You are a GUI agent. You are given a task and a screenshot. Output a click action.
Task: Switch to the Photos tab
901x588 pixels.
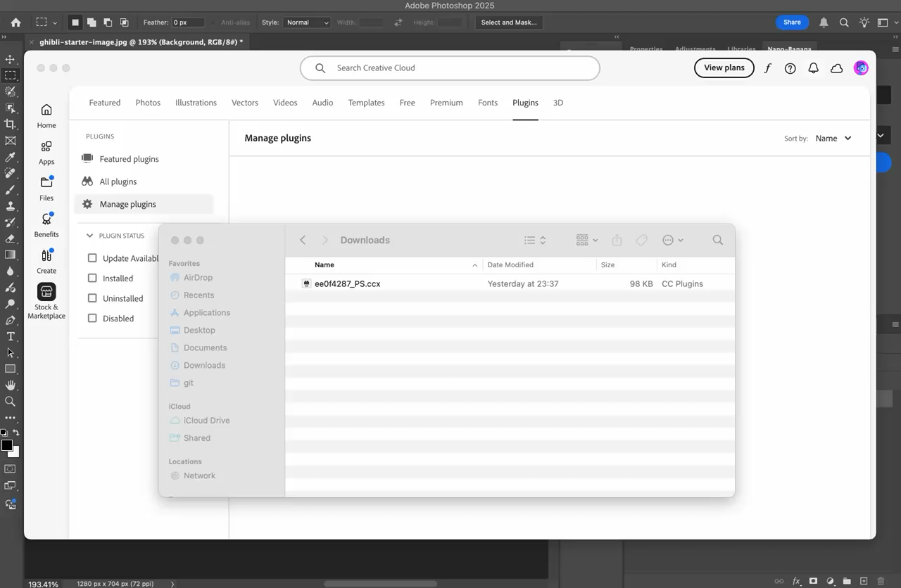pyautogui.click(x=148, y=103)
